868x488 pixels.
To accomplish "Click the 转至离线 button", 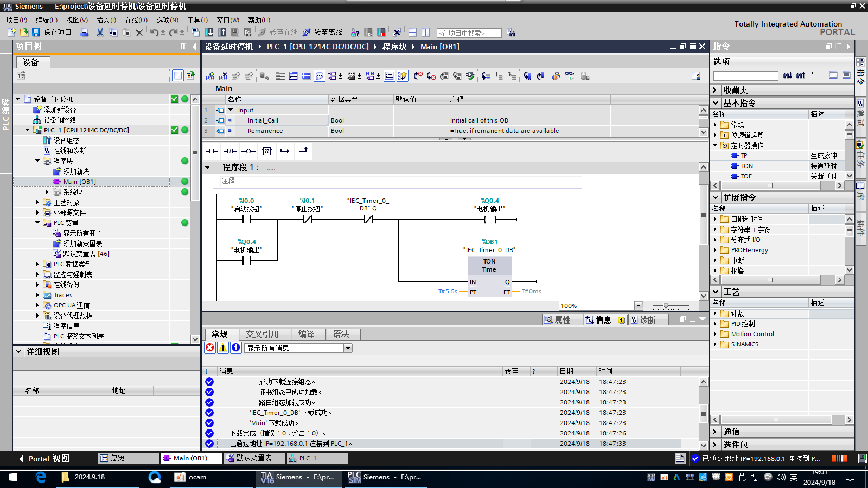I will pyautogui.click(x=323, y=33).
